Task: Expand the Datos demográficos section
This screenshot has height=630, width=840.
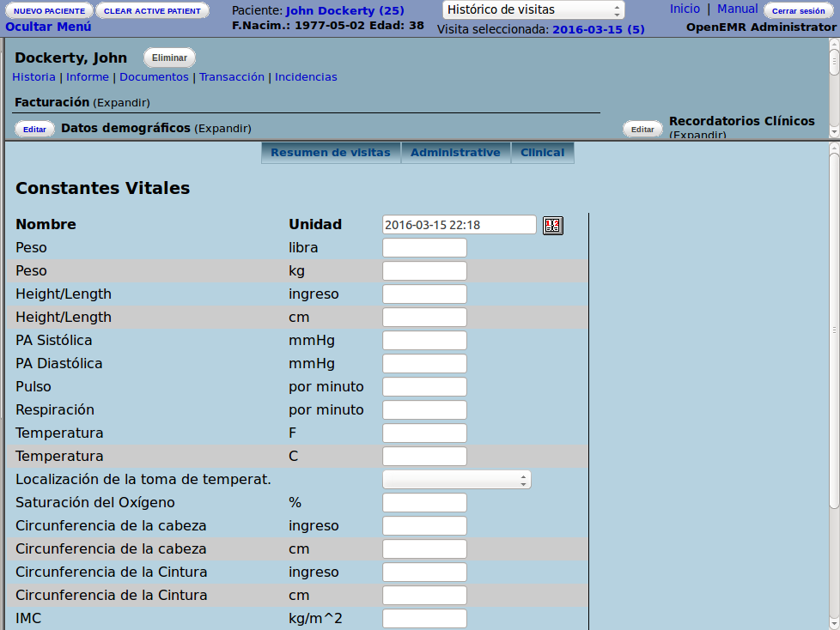Action: pyautogui.click(x=222, y=129)
